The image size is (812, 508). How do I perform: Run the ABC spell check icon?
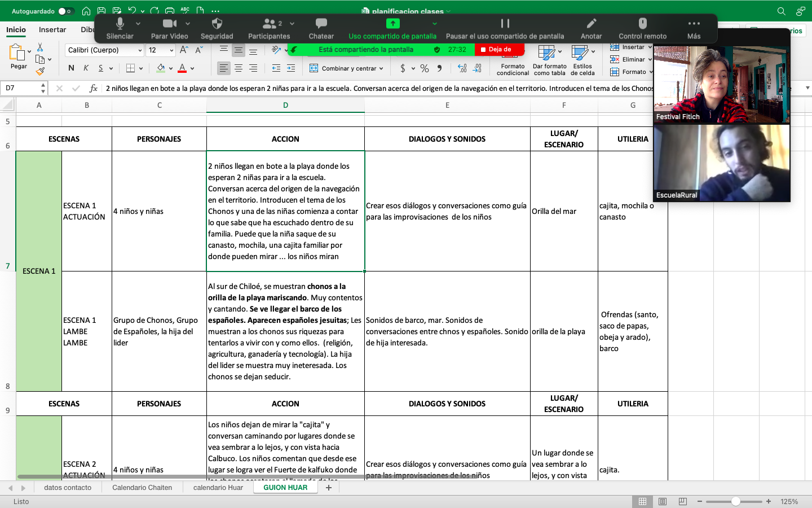[x=185, y=11]
